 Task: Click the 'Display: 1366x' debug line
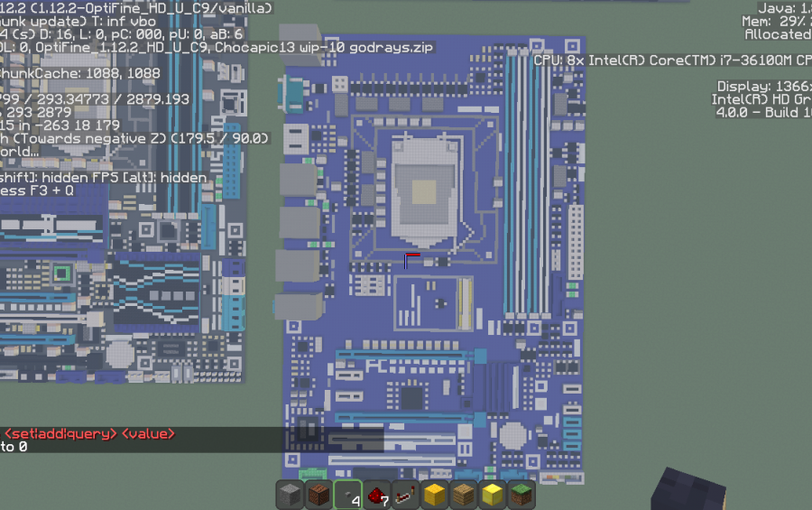(764, 86)
